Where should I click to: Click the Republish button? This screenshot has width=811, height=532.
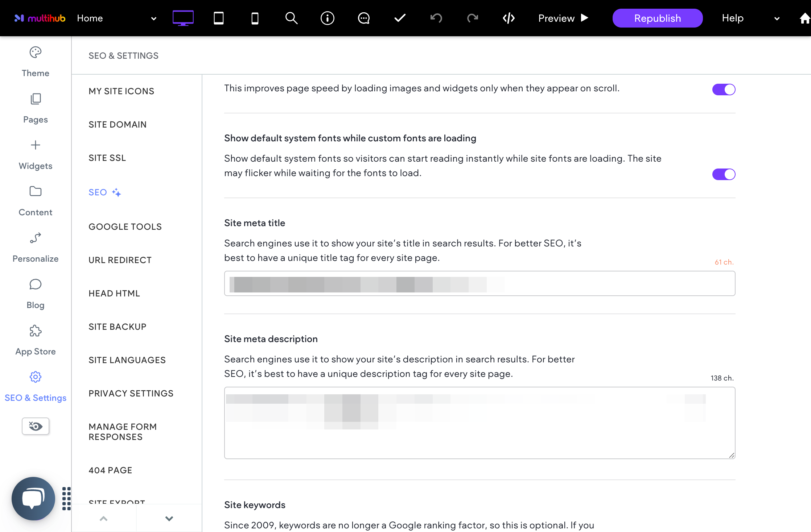coord(658,18)
